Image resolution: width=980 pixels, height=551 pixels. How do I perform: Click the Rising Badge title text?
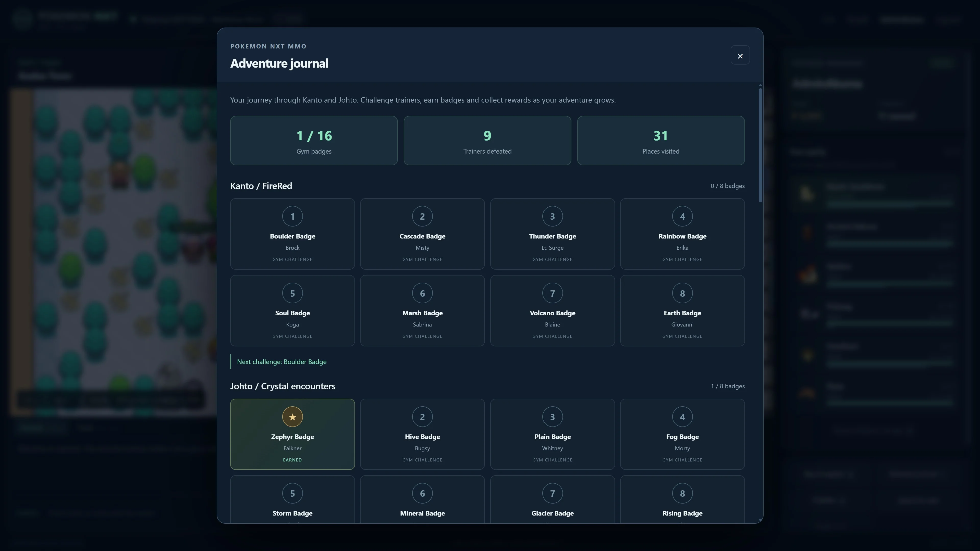pos(682,513)
